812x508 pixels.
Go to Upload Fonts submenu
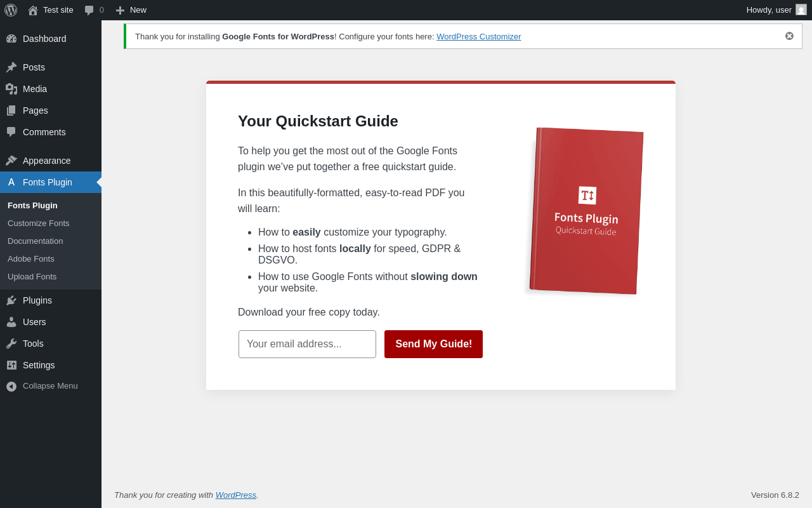(32, 277)
